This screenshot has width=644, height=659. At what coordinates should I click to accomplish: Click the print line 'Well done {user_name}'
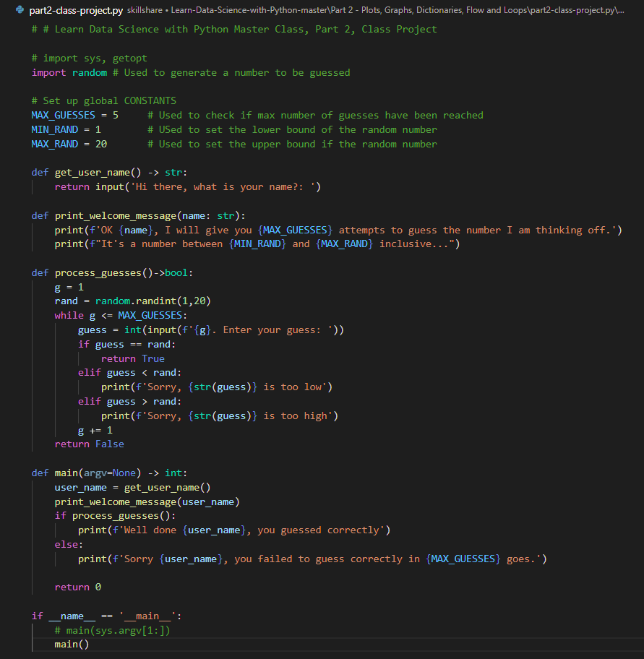coord(233,530)
